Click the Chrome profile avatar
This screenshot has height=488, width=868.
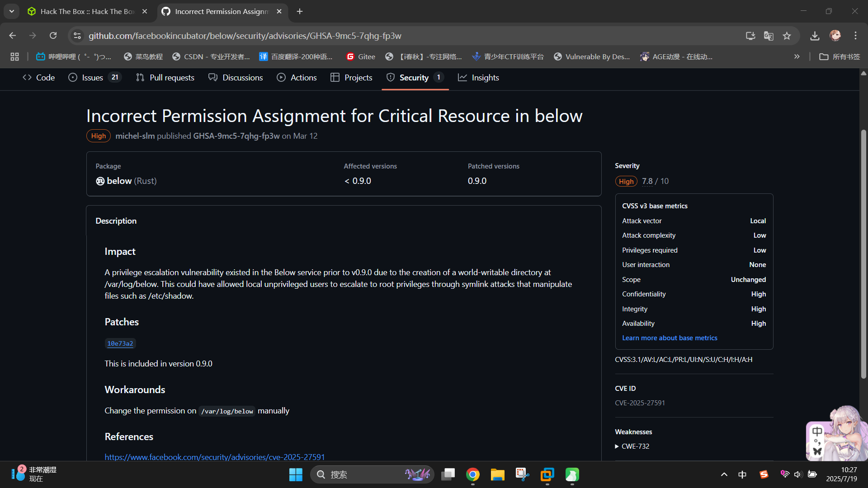(x=835, y=36)
